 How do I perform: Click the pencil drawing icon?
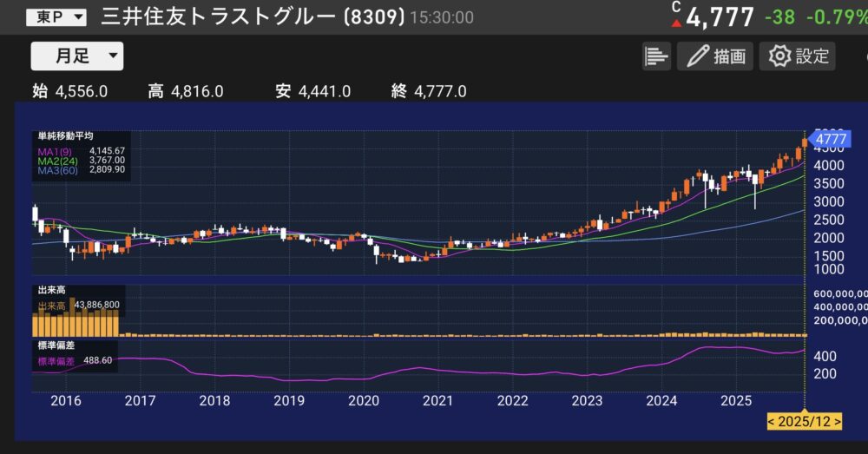pos(698,56)
